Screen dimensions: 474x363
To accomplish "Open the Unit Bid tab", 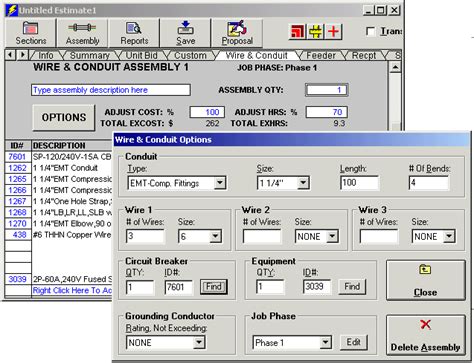I will tap(141, 55).
